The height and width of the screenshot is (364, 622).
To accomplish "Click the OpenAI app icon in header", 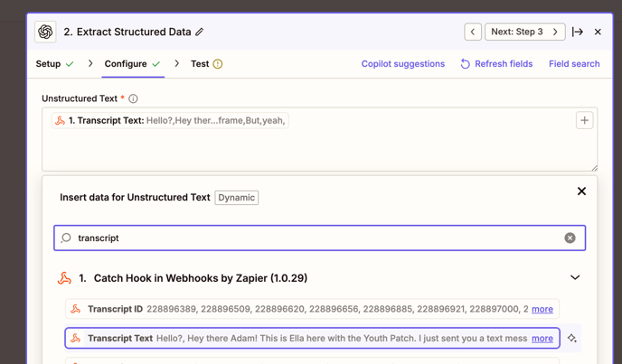I will 45,32.
